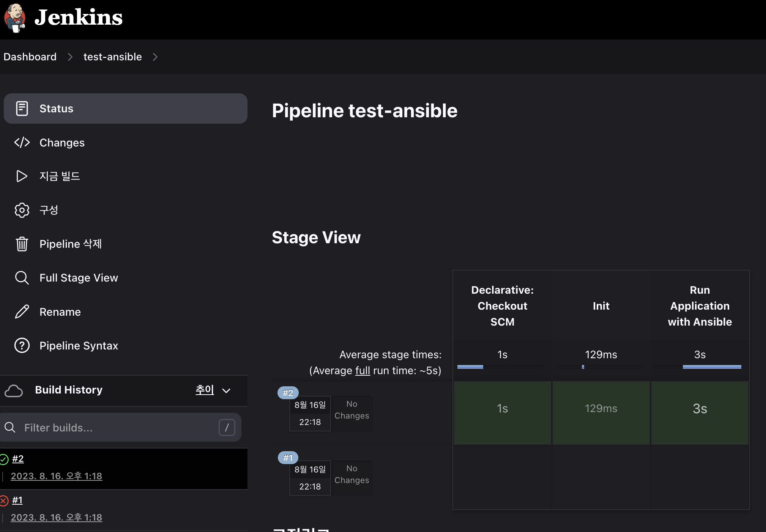Click the Status document icon
This screenshot has width=766, height=532.
pos(22,109)
